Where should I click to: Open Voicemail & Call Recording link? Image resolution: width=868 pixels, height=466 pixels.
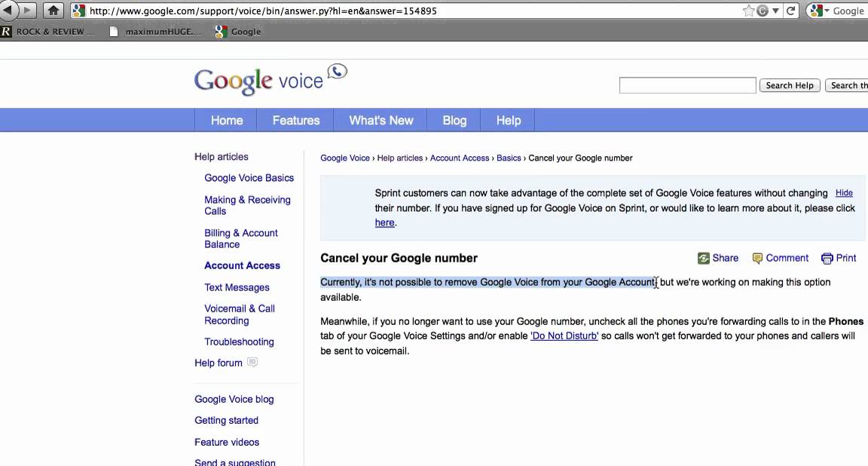(x=240, y=314)
